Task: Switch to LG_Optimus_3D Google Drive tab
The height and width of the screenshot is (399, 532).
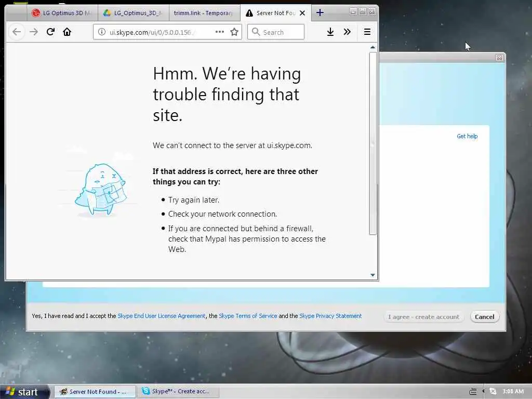Action: (134, 13)
